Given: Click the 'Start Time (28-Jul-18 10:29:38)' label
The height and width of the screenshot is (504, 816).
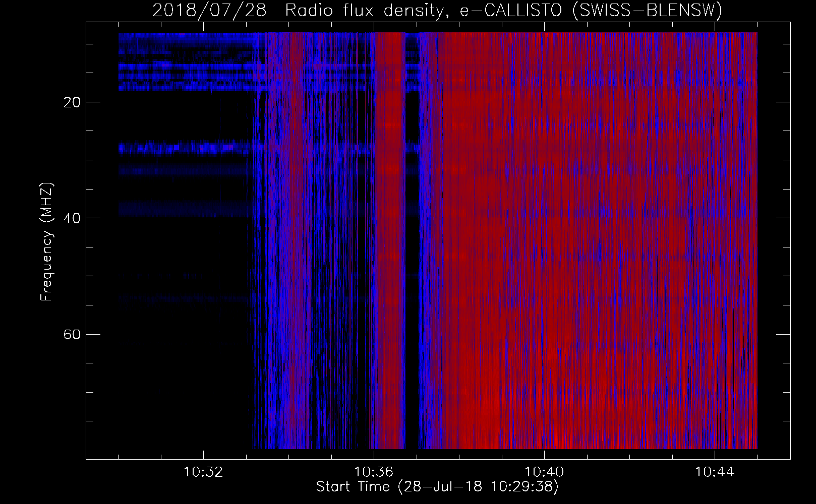Looking at the screenshot, I should [x=437, y=487].
